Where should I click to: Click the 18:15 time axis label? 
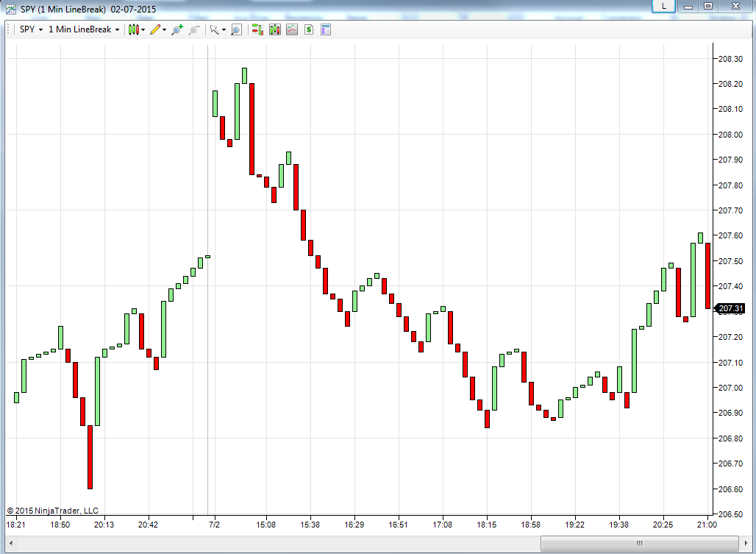coord(487,525)
